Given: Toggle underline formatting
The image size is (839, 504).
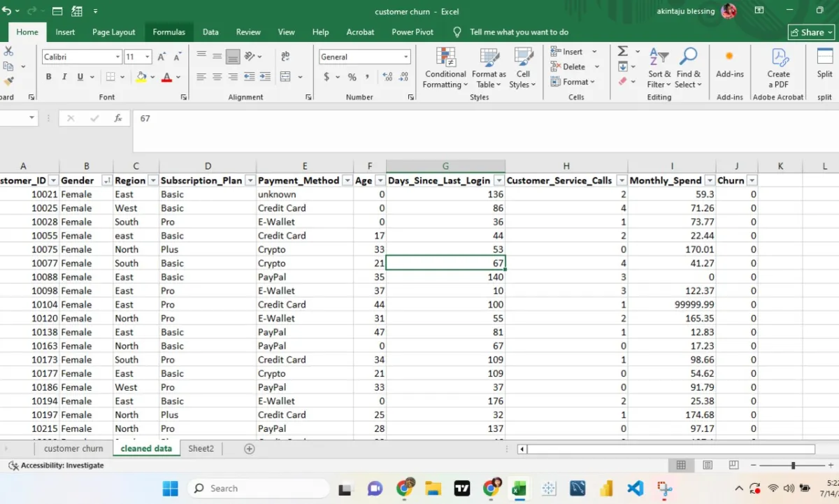Looking at the screenshot, I should (80, 77).
